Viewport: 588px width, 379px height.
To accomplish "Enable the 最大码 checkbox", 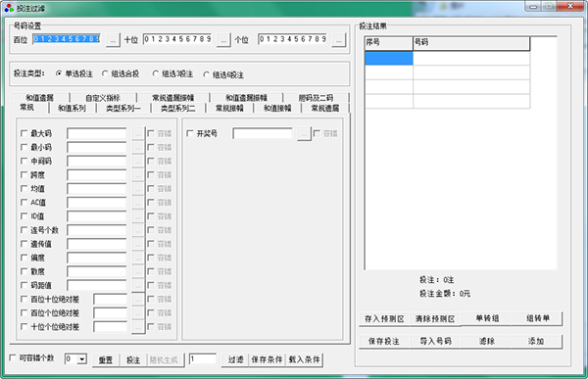I will pyautogui.click(x=24, y=133).
